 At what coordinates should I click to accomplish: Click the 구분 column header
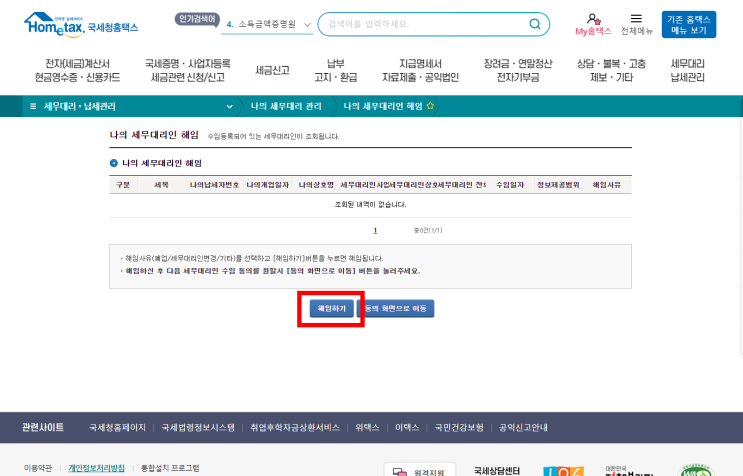tap(123, 185)
